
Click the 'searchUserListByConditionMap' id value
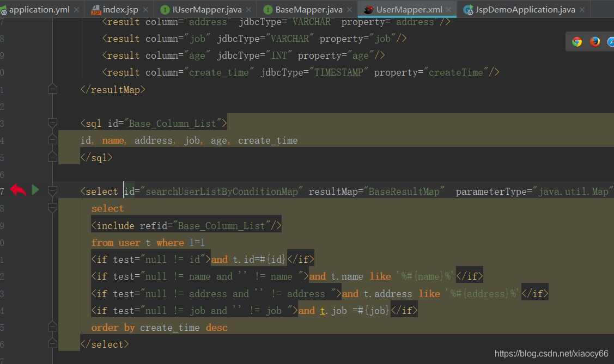(x=222, y=191)
